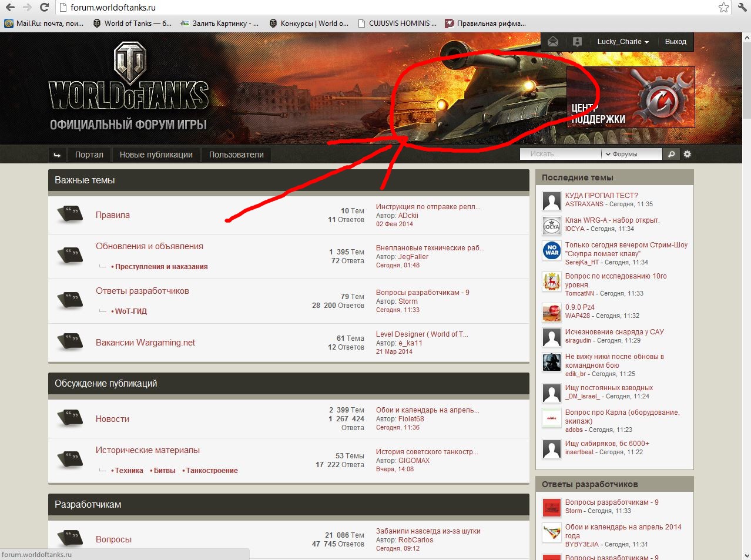Click WAP428 avatar icon
This screenshot has width=751, height=560.
pos(552,313)
